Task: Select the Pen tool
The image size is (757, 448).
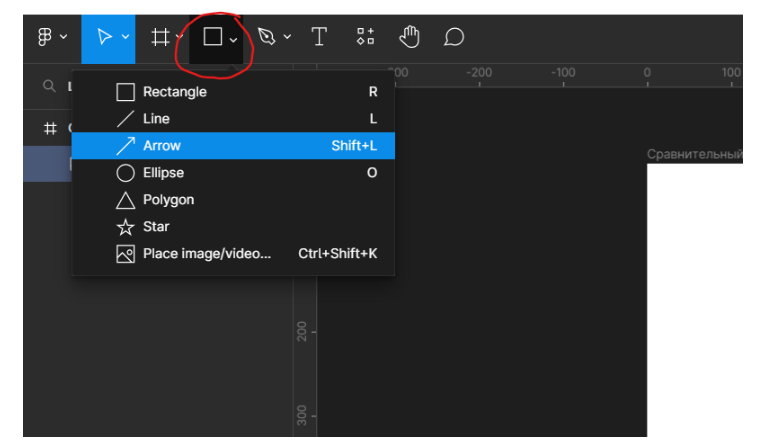Action: pos(266,37)
